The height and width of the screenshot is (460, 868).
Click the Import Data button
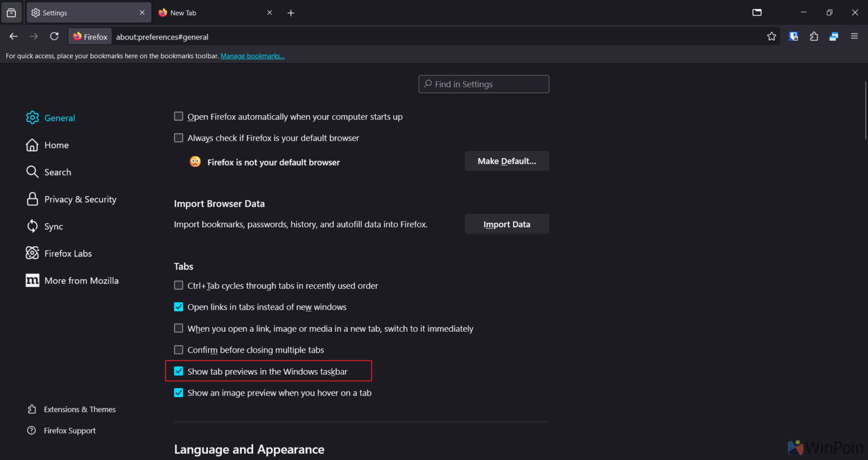click(x=506, y=224)
